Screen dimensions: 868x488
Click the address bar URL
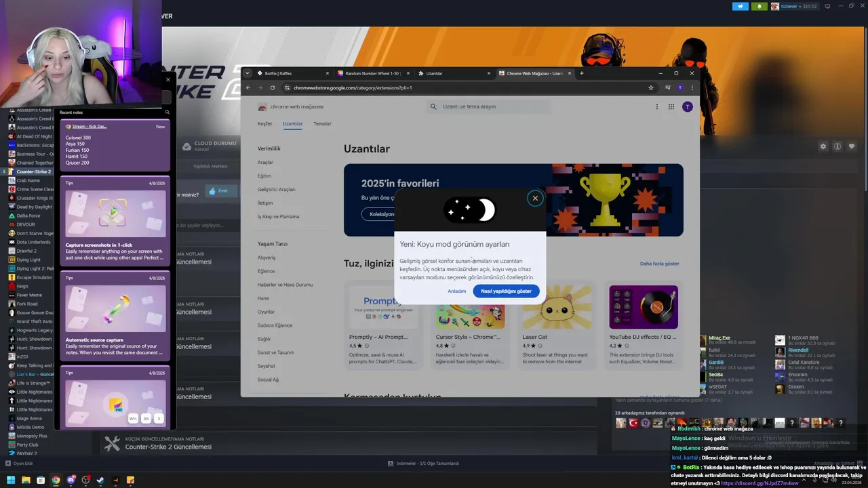(353, 87)
